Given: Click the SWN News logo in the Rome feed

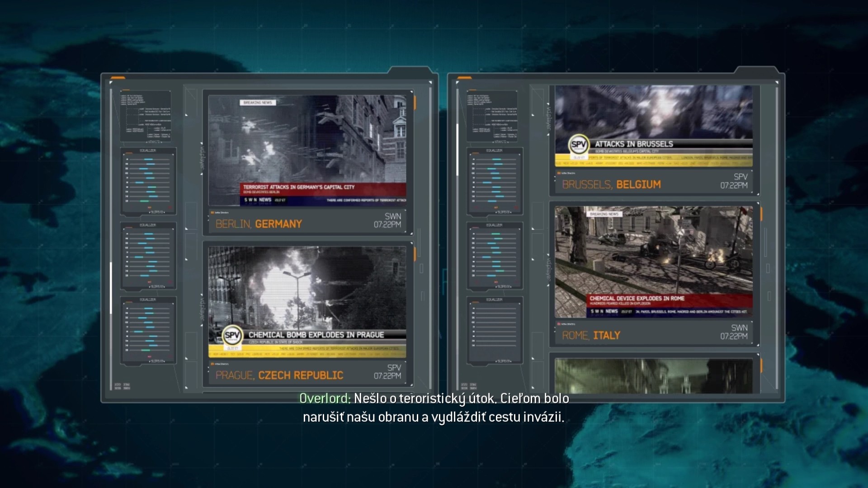Looking at the screenshot, I should (x=604, y=311).
